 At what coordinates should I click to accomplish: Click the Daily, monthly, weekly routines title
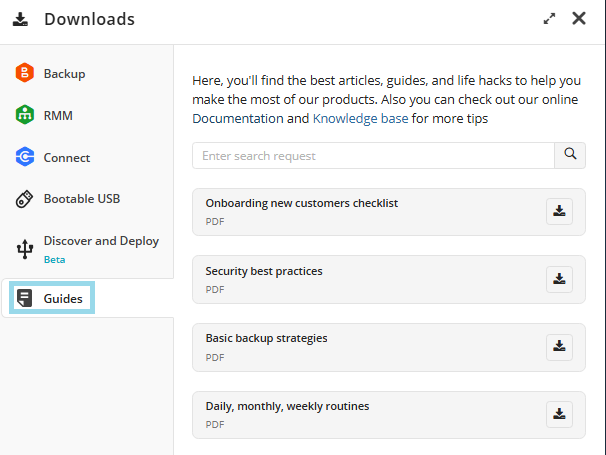click(287, 406)
